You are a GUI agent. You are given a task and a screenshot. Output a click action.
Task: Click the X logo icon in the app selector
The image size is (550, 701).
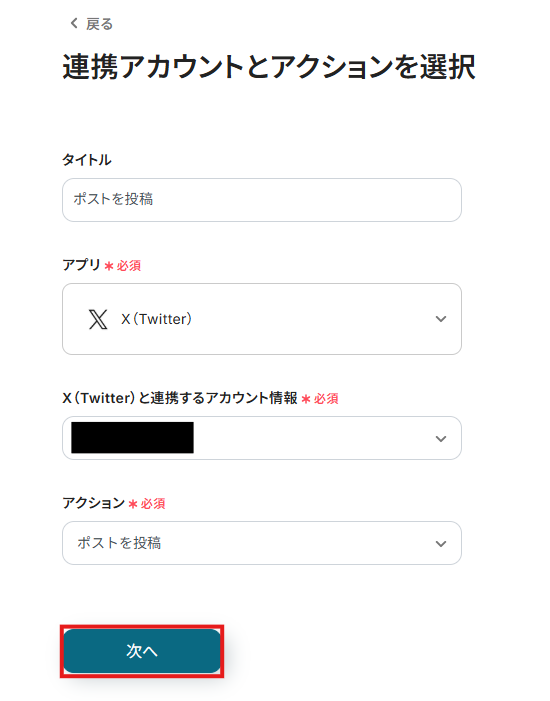click(x=98, y=319)
